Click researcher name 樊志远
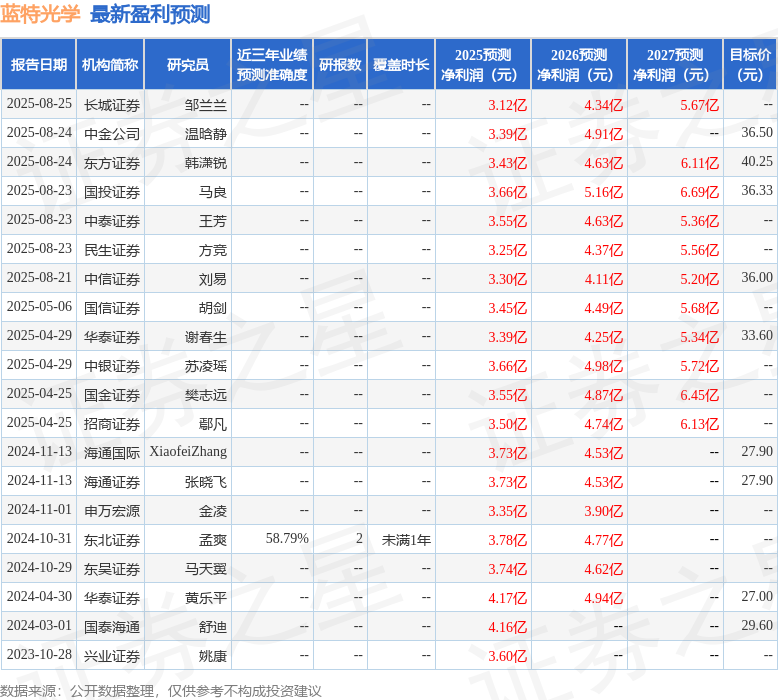This screenshot has height=700, width=778. pos(205,395)
